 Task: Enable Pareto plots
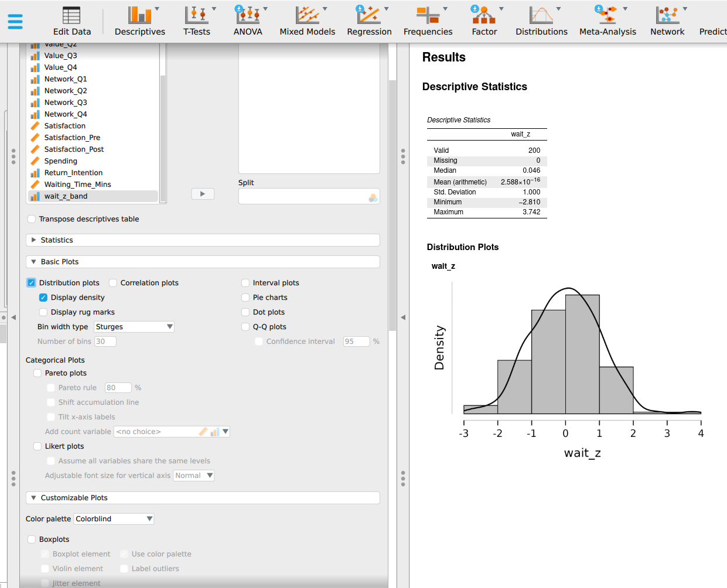[x=37, y=373]
